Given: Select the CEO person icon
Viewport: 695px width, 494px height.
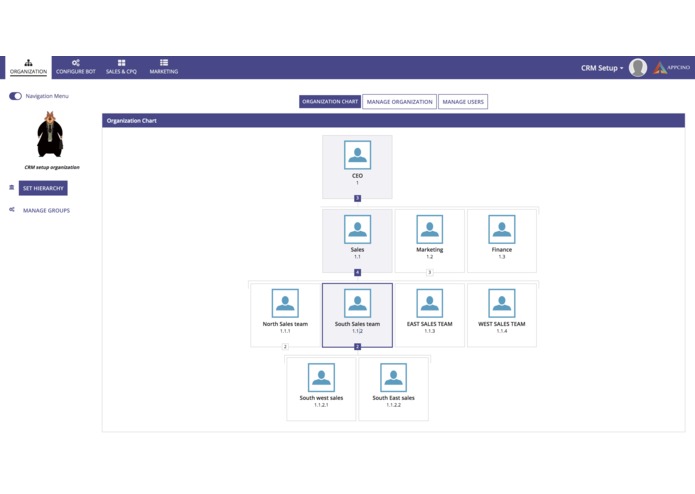Looking at the screenshot, I should tap(357, 155).
